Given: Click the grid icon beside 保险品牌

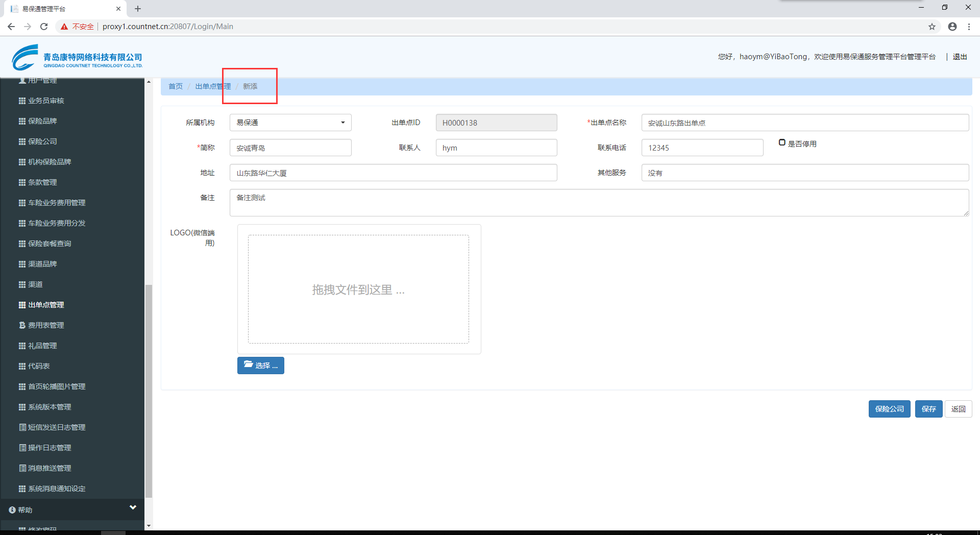Looking at the screenshot, I should (x=22, y=121).
